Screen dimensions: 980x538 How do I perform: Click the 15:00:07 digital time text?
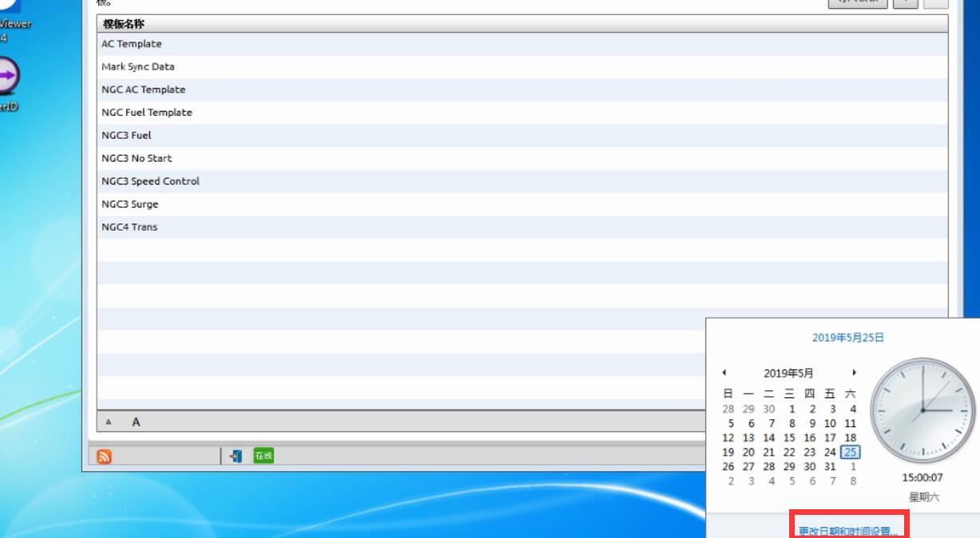[x=922, y=478]
